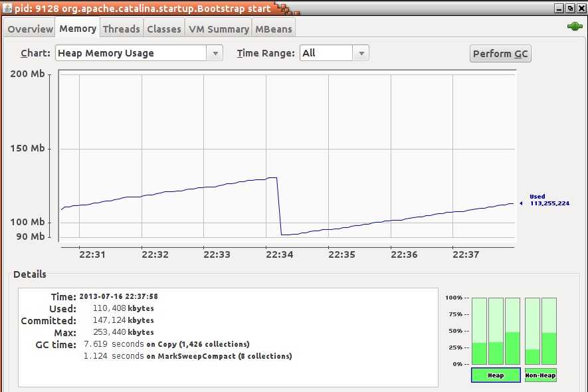Select the leftmost Heap memory pool bar
Image resolution: width=588 pixels, height=392 pixels.
click(x=479, y=331)
